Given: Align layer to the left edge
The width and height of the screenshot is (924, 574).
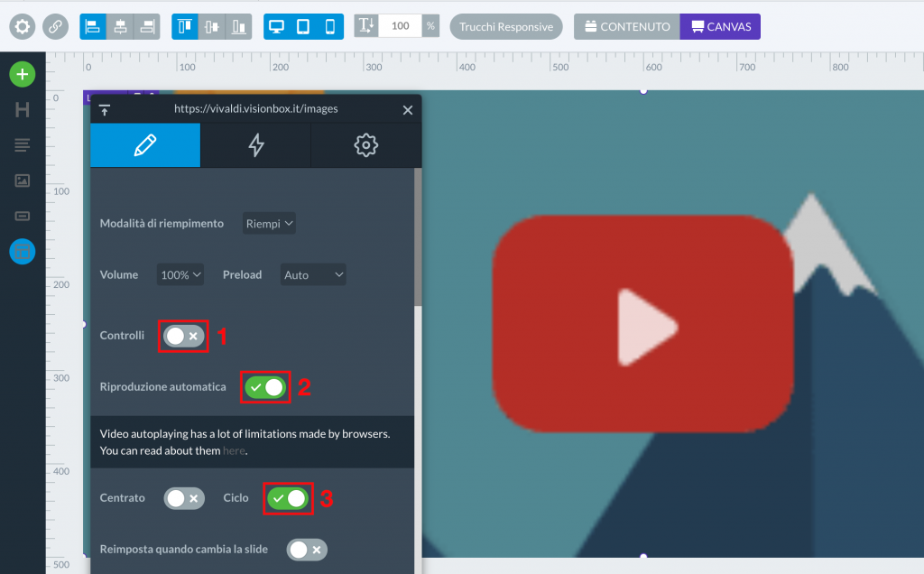Looking at the screenshot, I should pos(93,27).
